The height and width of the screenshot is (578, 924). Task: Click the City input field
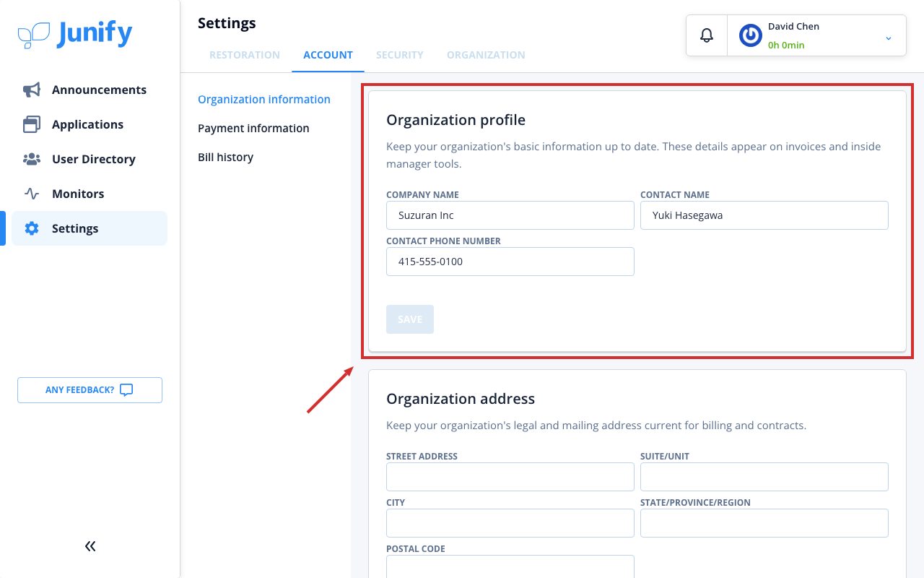[510, 523]
